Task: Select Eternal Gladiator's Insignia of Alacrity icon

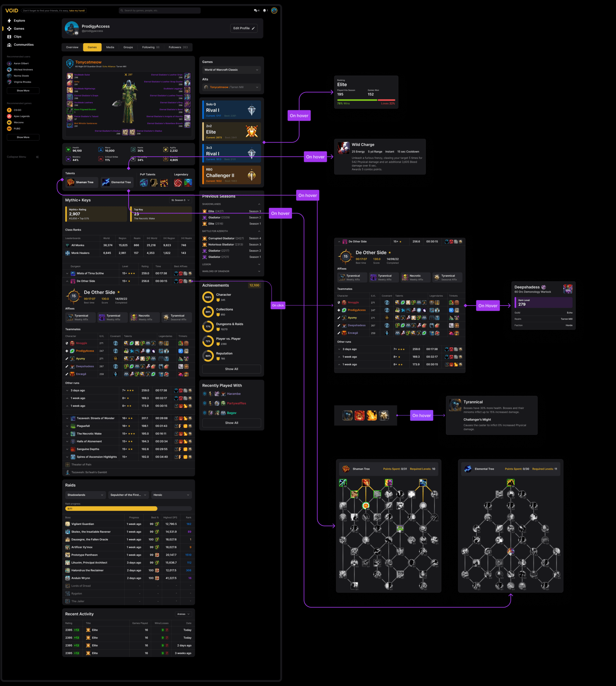Action: 187,118
